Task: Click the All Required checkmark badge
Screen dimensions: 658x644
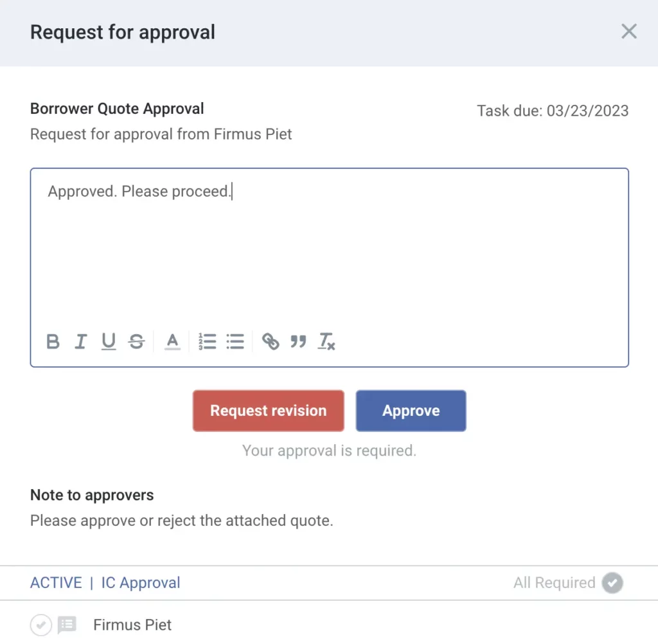Action: click(x=612, y=582)
